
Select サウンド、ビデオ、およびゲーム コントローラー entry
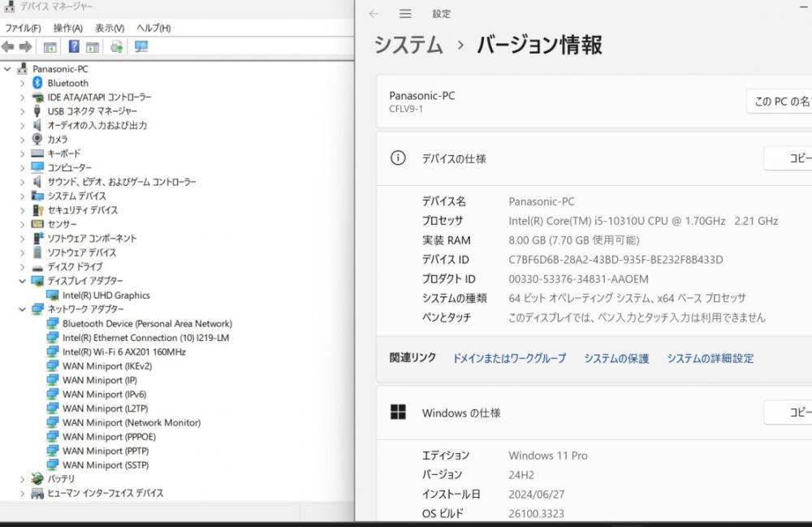point(122,182)
